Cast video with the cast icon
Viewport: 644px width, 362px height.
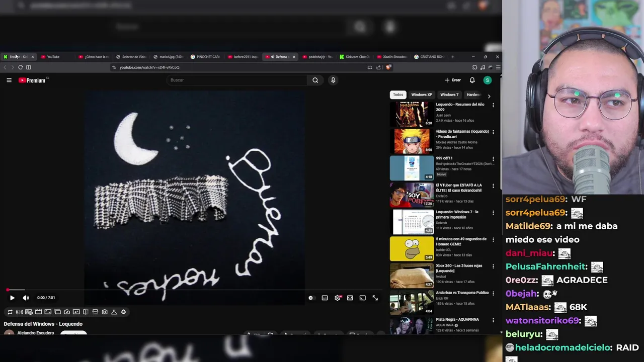coord(362,298)
